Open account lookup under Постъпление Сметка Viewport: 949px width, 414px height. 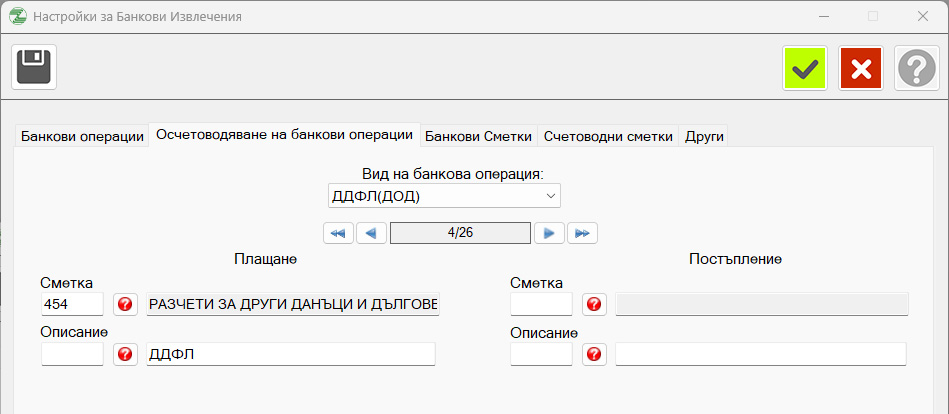click(x=594, y=304)
